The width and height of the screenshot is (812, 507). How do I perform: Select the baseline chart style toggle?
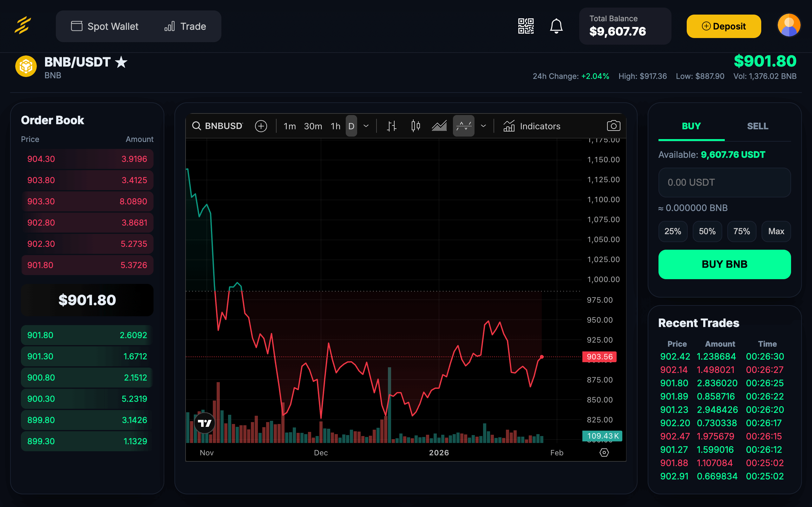(x=463, y=126)
